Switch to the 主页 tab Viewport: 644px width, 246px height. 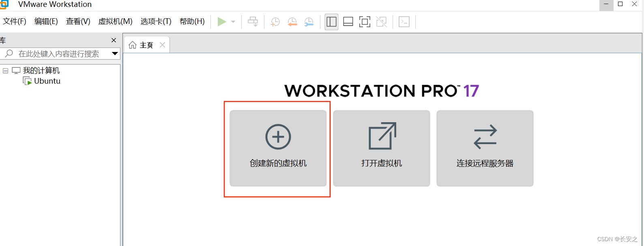(x=146, y=45)
